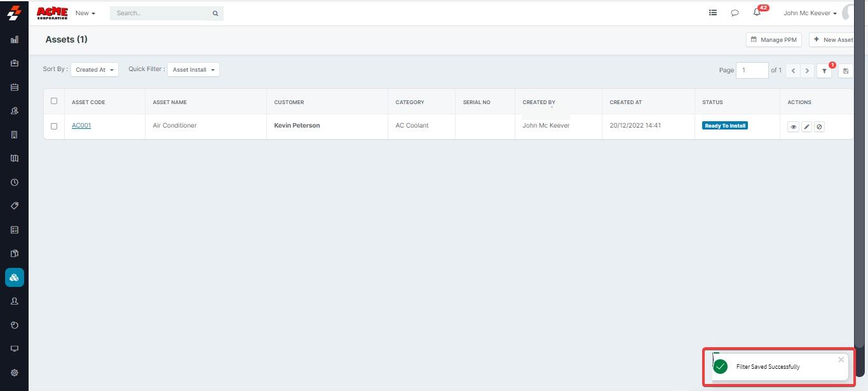Tick the checkbox for row AC001

coord(54,126)
